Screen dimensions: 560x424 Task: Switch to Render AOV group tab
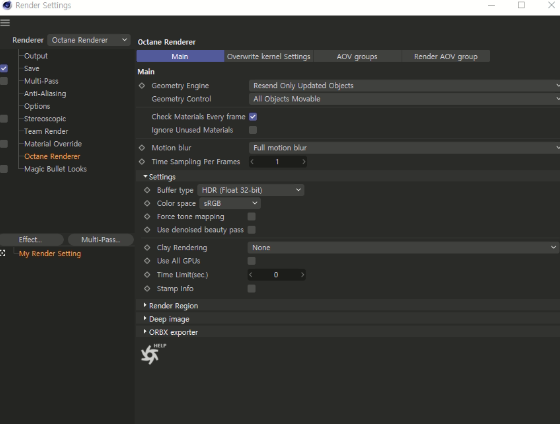[446, 56]
